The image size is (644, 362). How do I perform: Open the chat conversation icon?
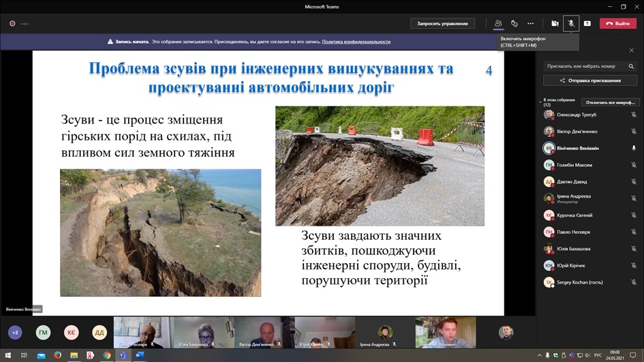coord(515,23)
